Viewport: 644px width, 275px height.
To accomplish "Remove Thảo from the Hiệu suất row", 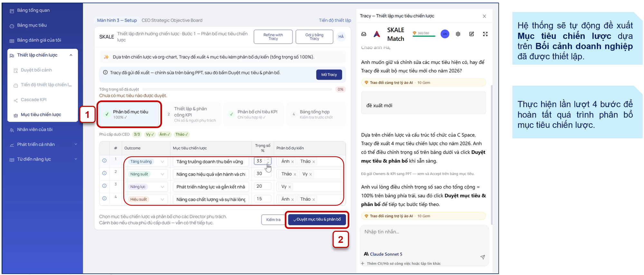I will coord(314,199).
